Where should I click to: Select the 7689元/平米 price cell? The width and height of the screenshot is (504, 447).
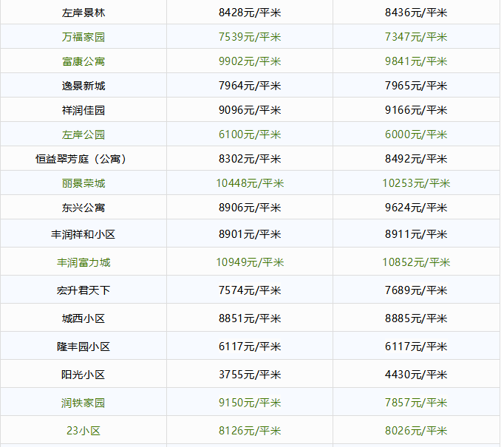point(416,290)
